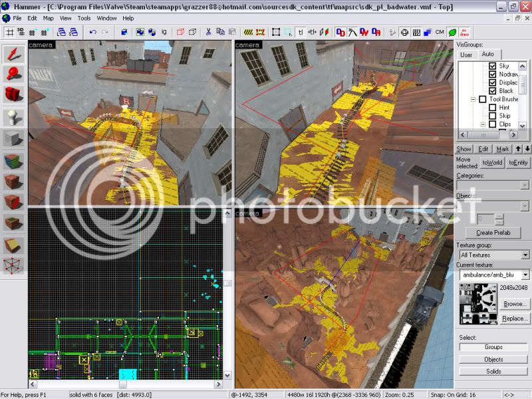Screen dimensions: 532x399
Task: Toggle the nodraw toolbar icon
Action: tap(464, 32)
